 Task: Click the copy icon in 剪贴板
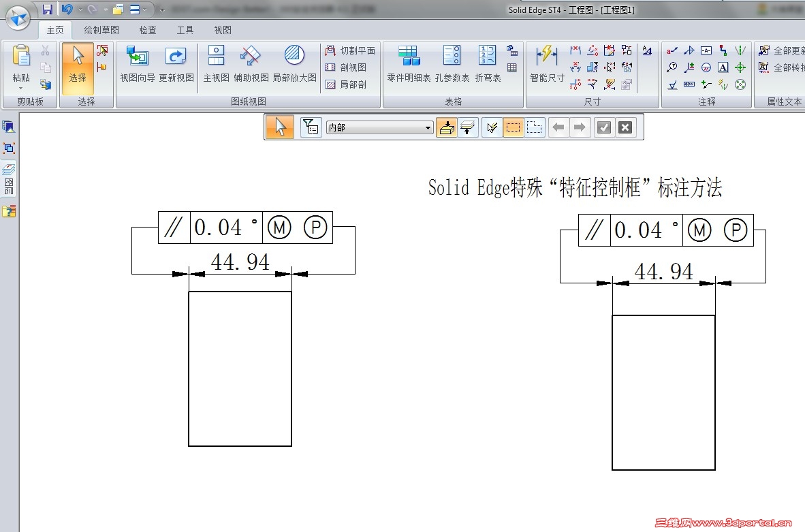click(45, 67)
